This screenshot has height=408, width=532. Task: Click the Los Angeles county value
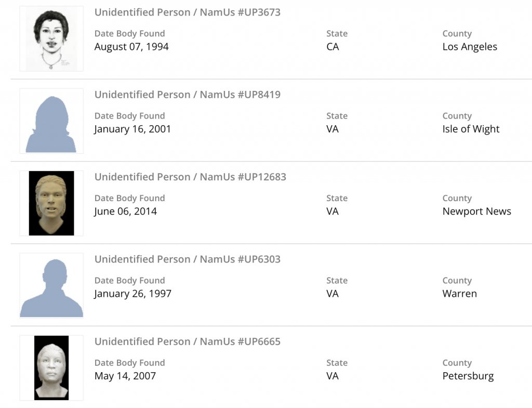pyautogui.click(x=470, y=47)
